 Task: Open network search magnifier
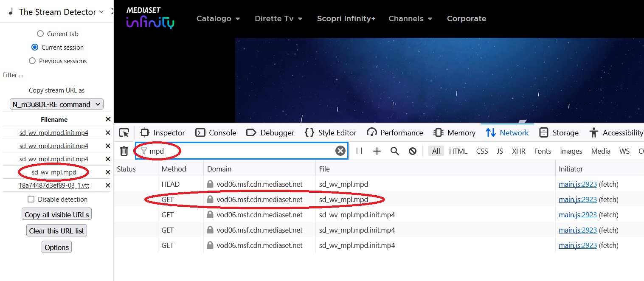pyautogui.click(x=395, y=151)
